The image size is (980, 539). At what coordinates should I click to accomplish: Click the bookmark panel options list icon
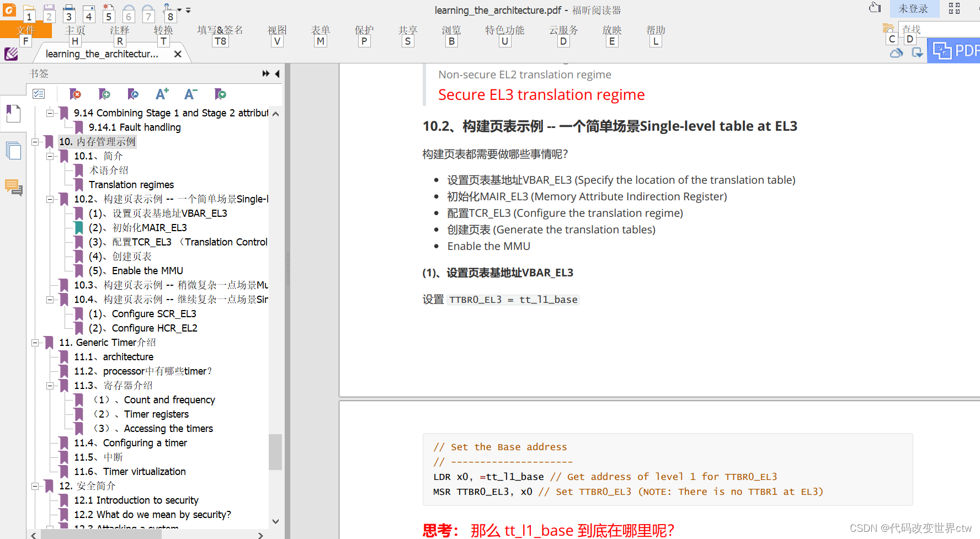39,94
